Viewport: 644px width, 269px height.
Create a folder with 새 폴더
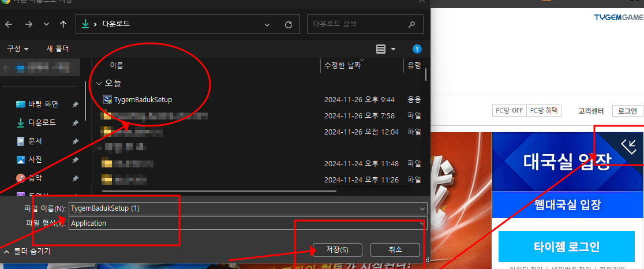(58, 49)
